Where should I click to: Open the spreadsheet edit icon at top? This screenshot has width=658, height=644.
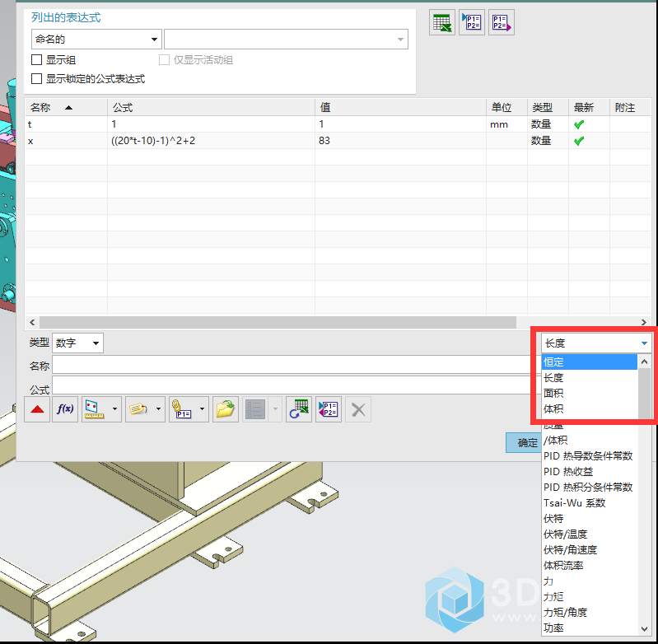coord(442,22)
